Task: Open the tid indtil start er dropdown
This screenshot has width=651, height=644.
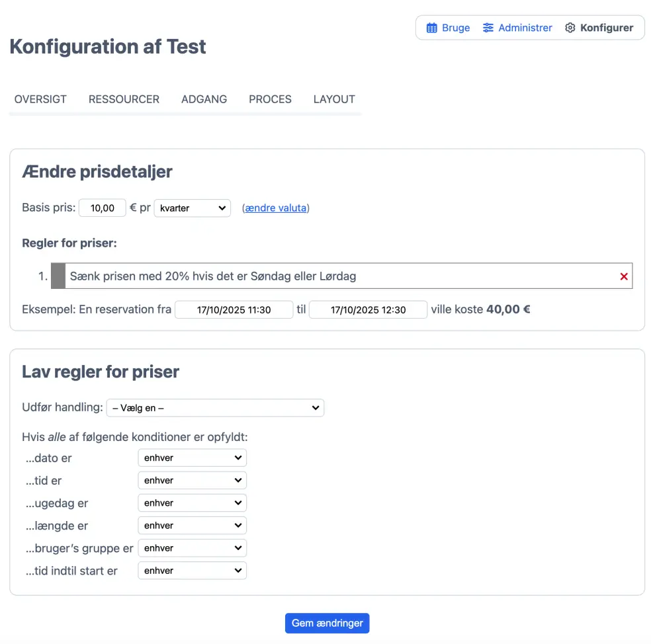Action: tap(192, 571)
